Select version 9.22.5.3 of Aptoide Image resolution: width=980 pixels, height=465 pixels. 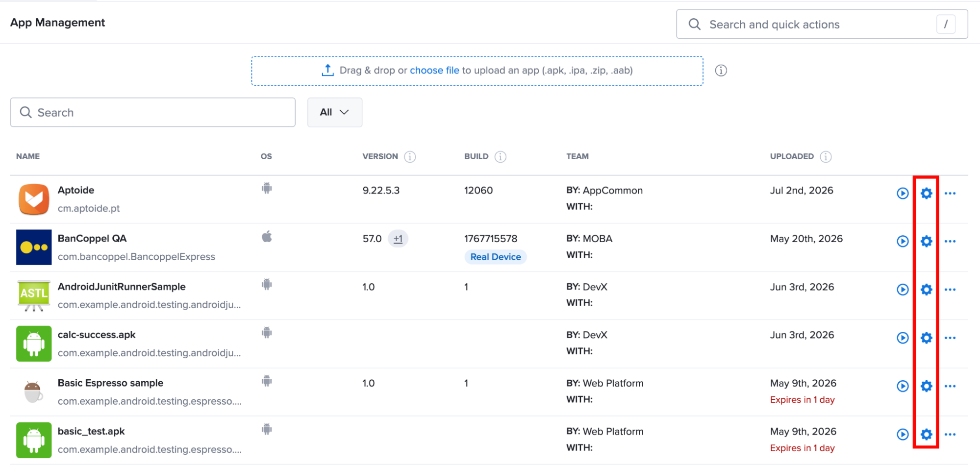(x=381, y=190)
